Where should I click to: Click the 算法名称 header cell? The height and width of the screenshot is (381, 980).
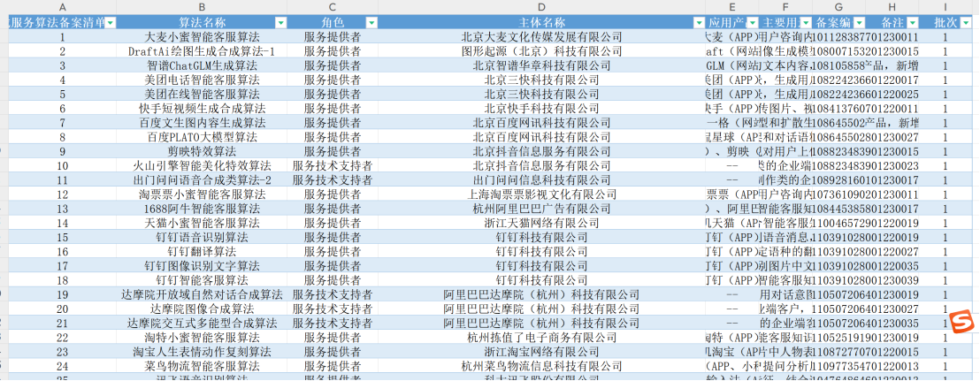[202, 22]
